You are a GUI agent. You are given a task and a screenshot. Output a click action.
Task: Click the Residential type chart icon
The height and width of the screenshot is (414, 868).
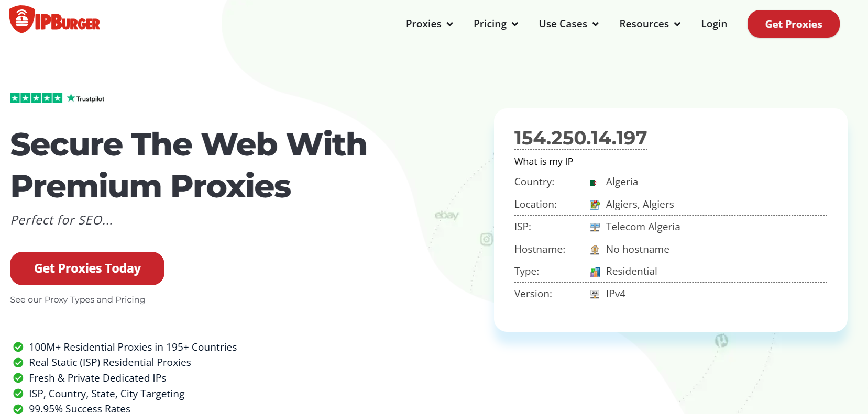tap(595, 272)
